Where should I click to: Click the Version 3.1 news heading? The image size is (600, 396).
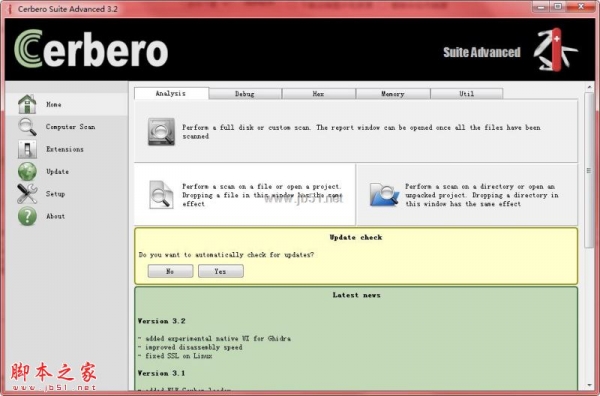161,373
